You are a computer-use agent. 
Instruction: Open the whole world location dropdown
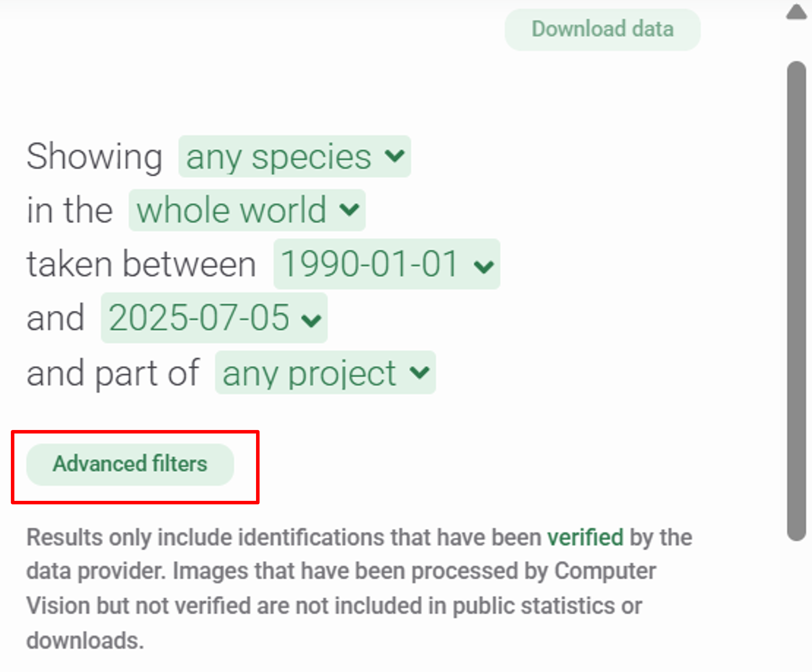[232, 210]
